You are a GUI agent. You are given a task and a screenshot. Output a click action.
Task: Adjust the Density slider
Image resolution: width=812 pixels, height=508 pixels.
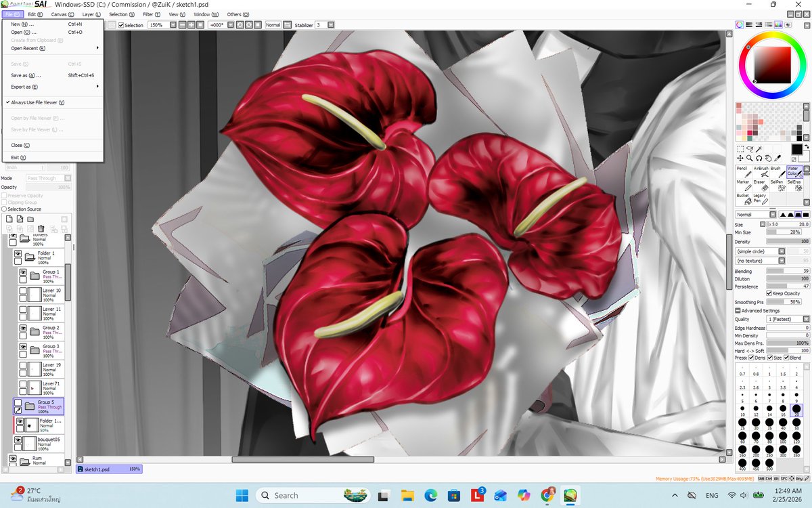tap(788, 241)
